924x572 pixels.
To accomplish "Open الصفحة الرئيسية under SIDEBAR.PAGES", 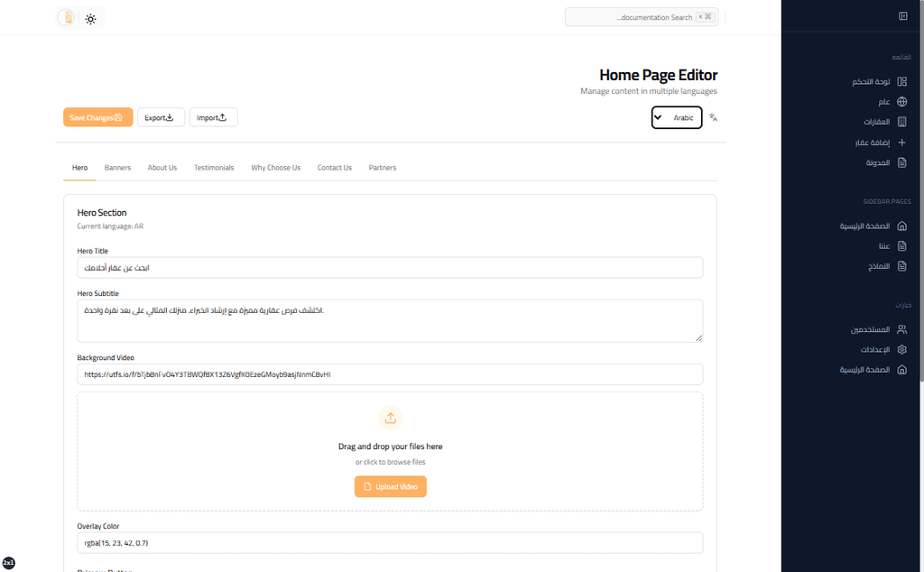I will pos(873,226).
